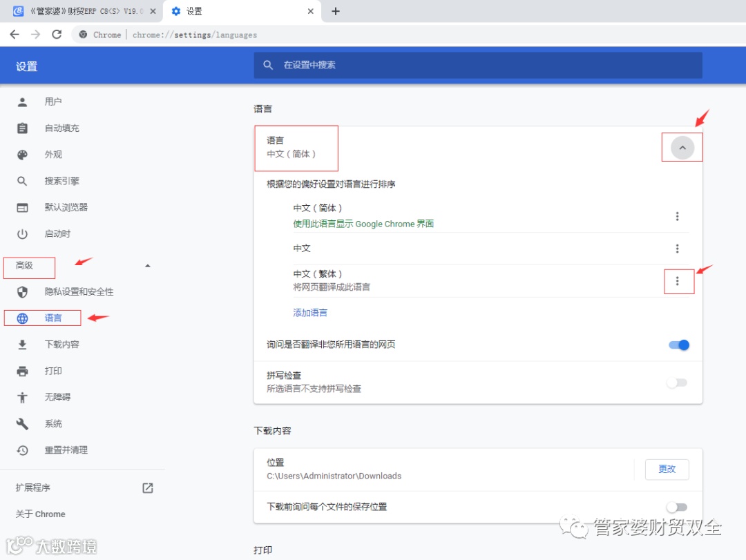Screen dimensions: 746x560
Task: Open 下载内容 via download icon
Action: [x=22, y=345]
